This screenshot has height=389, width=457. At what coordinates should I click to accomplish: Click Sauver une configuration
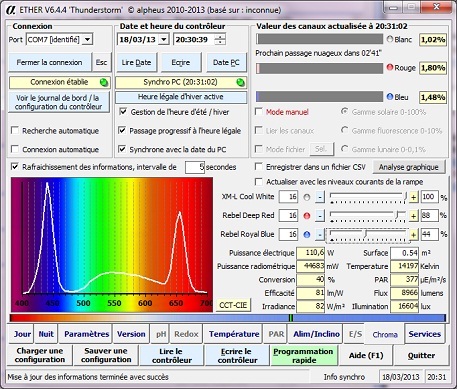(106, 355)
